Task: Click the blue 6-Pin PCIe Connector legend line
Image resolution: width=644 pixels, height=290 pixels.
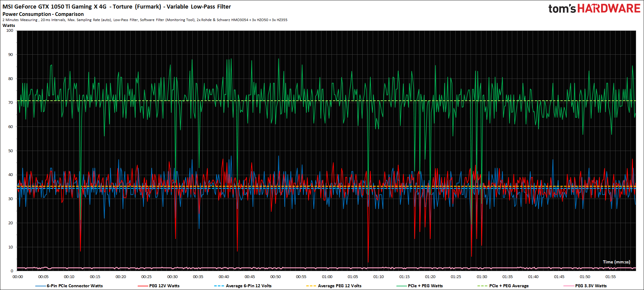Action: (41, 286)
